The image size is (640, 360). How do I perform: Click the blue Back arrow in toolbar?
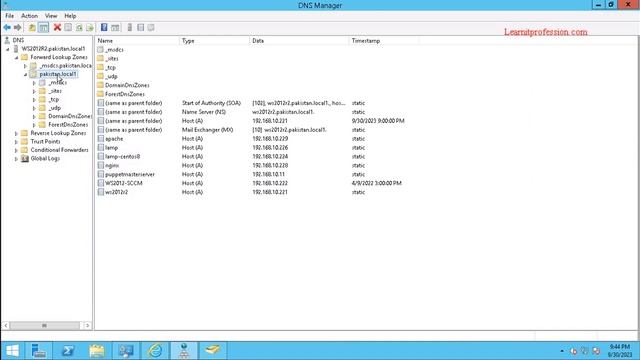pyautogui.click(x=7, y=27)
